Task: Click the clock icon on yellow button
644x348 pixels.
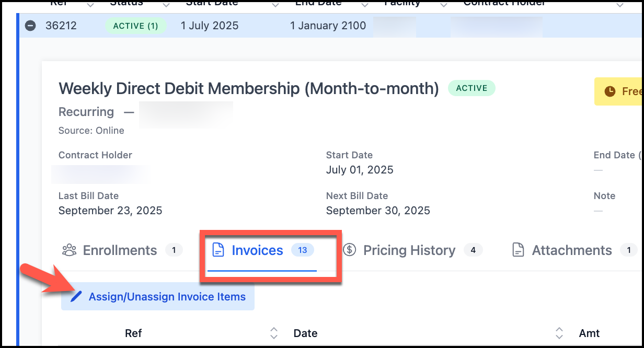Action: [610, 91]
